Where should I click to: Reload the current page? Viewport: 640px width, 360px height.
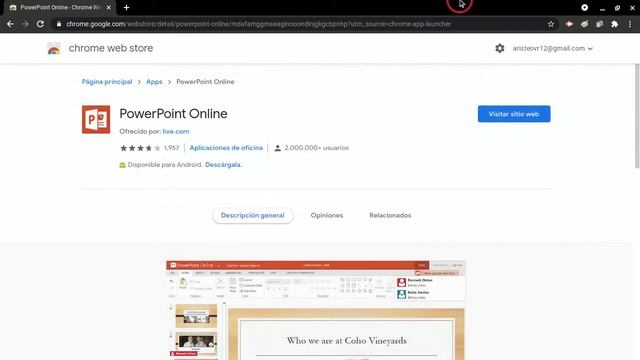coord(40,24)
